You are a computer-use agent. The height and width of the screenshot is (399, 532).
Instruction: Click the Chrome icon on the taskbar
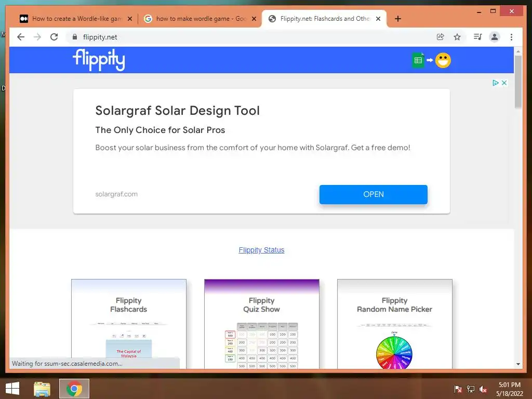click(74, 389)
